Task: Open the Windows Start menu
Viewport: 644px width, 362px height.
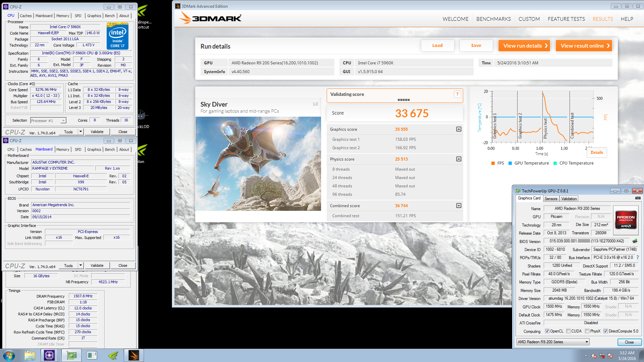Action: coord(9,355)
